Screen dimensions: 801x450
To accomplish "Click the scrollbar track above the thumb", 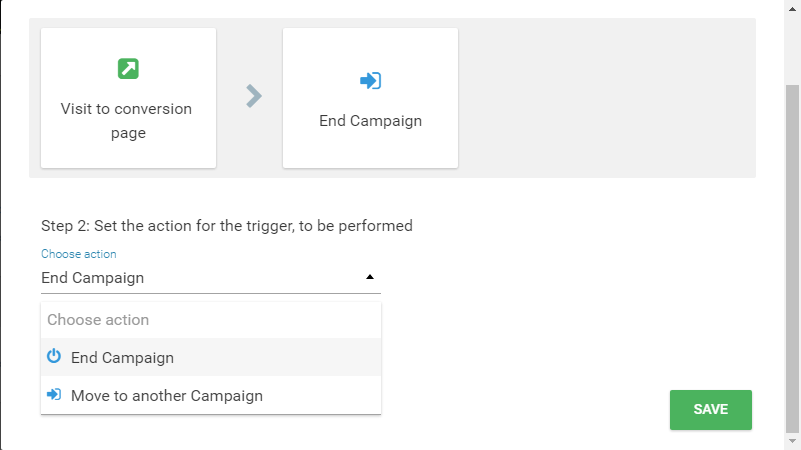I will pos(792,50).
